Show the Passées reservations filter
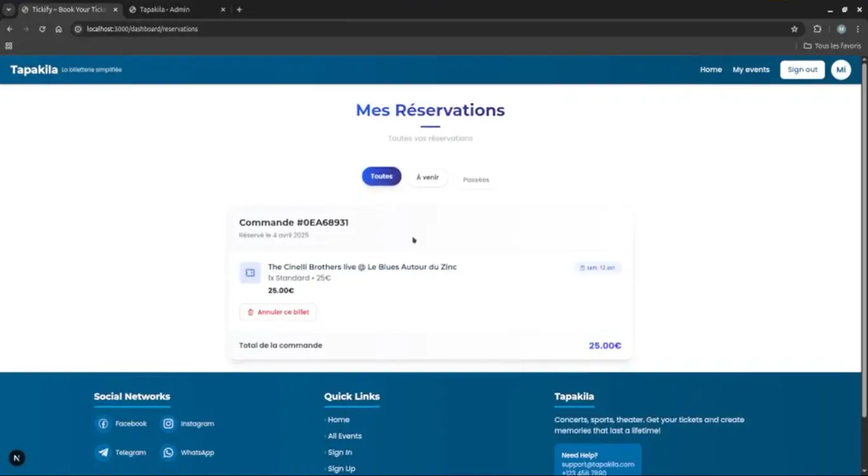Viewport: 868px width, 476px height. pyautogui.click(x=476, y=180)
